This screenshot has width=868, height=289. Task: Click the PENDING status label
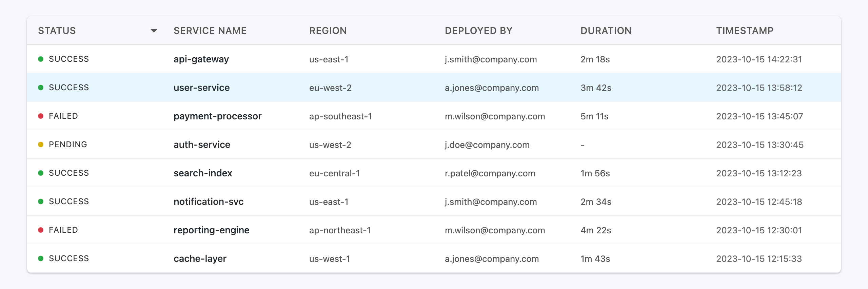68,144
